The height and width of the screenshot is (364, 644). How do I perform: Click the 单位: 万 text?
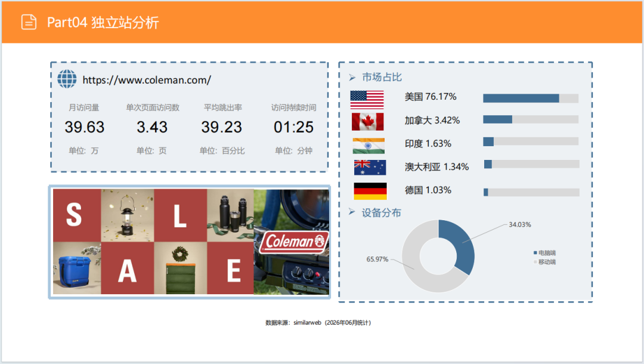(84, 151)
